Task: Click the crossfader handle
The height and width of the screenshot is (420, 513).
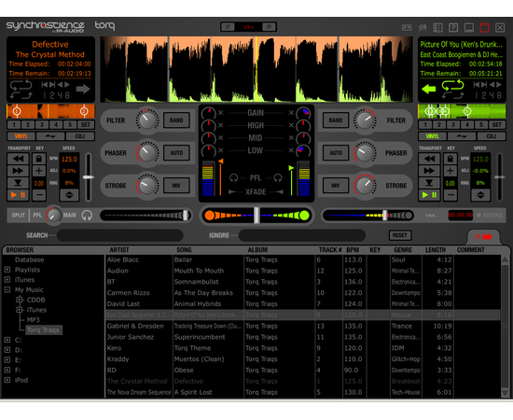Action: tap(256, 216)
